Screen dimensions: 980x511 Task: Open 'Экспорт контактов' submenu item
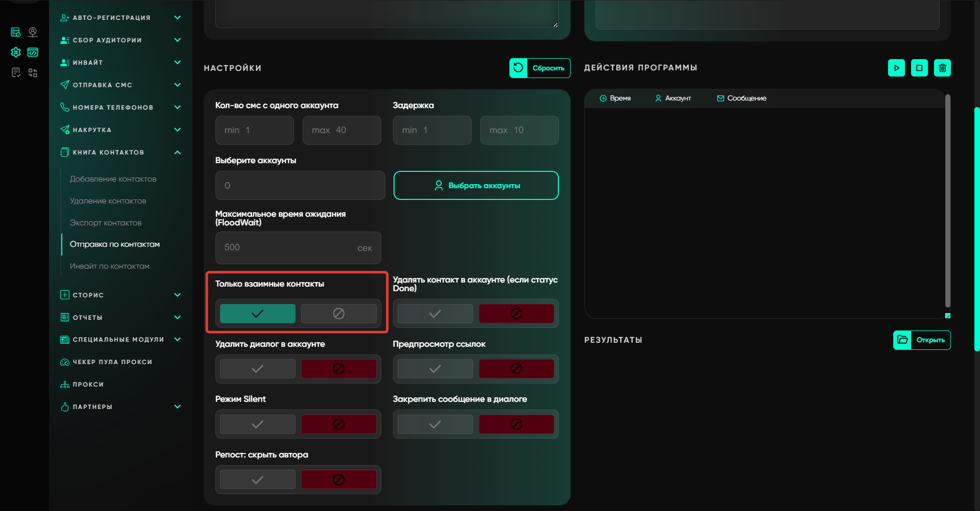[106, 223]
